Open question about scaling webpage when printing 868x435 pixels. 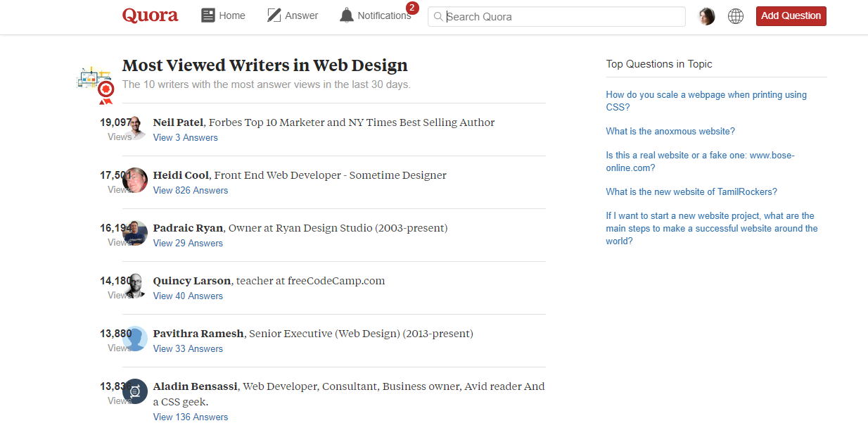tap(706, 101)
